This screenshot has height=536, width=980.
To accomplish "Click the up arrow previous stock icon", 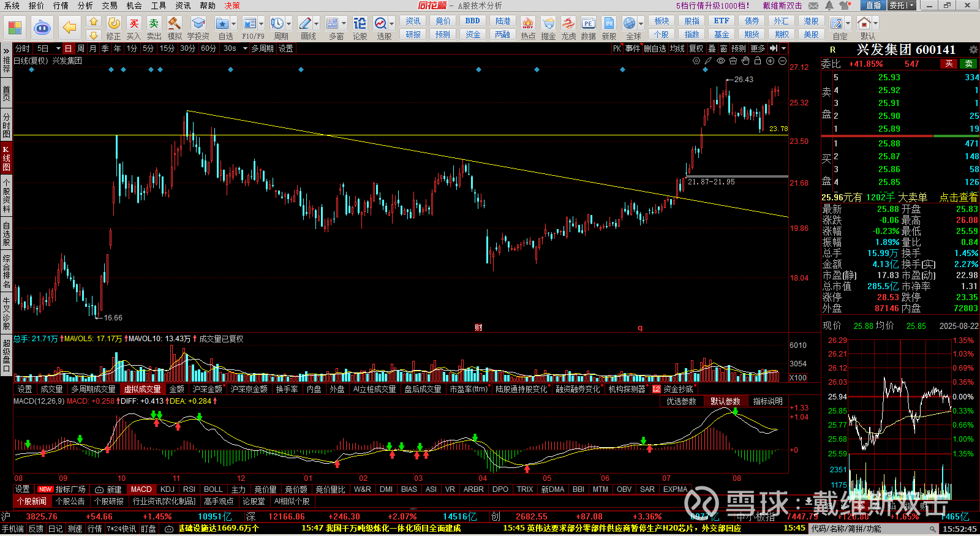I will coord(94,21).
